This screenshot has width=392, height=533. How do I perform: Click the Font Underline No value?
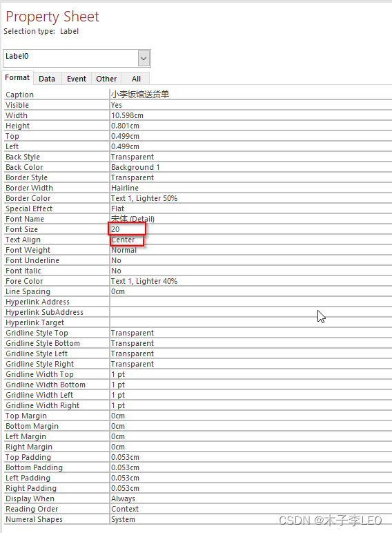tap(251, 260)
